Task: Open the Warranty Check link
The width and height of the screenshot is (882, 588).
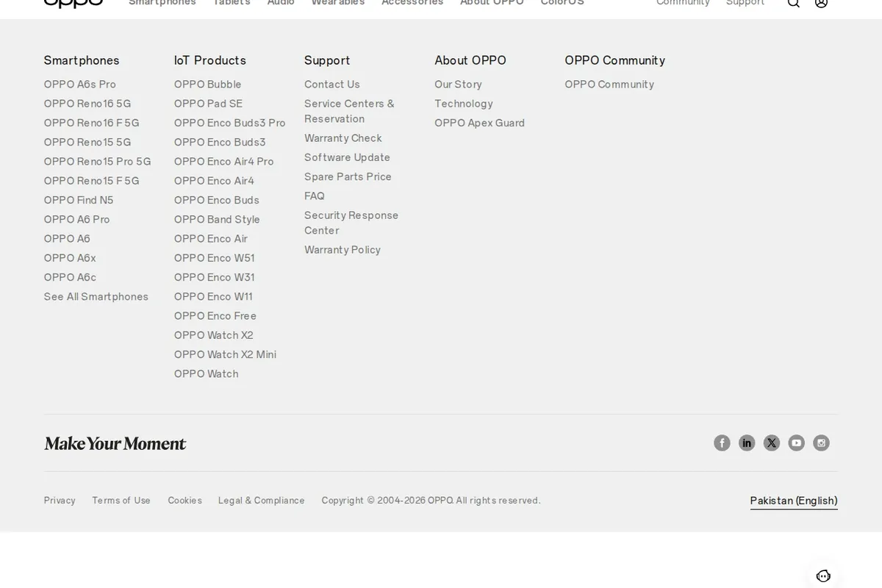Action: tap(343, 138)
